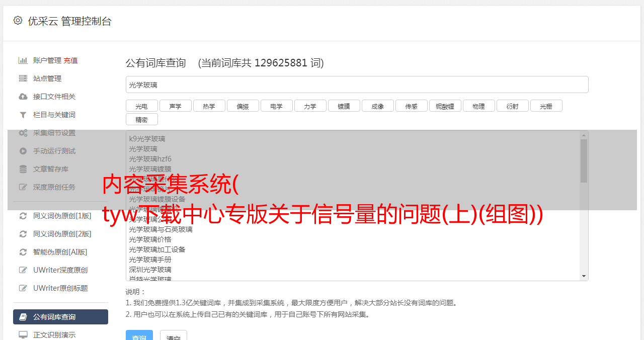
Task: Click the results list scrollbar thumb
Action: pyautogui.click(x=584, y=161)
